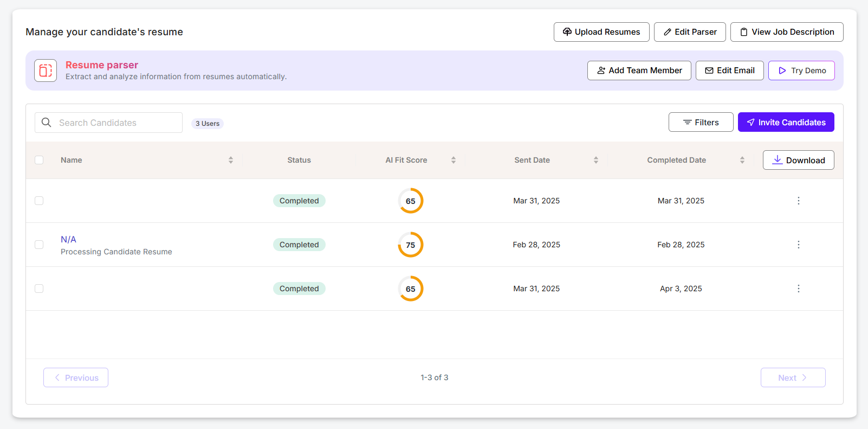Click Edit Email envelope button

click(x=729, y=71)
